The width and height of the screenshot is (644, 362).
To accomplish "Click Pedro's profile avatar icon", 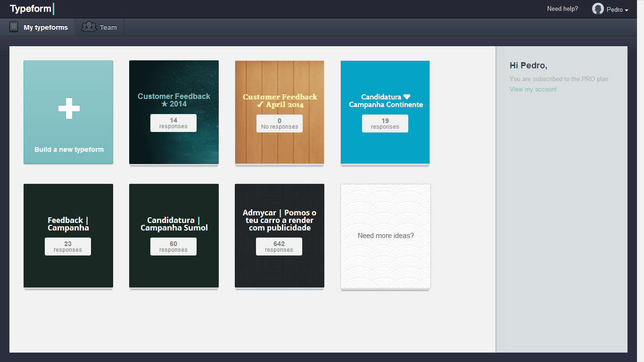I will pos(598,9).
